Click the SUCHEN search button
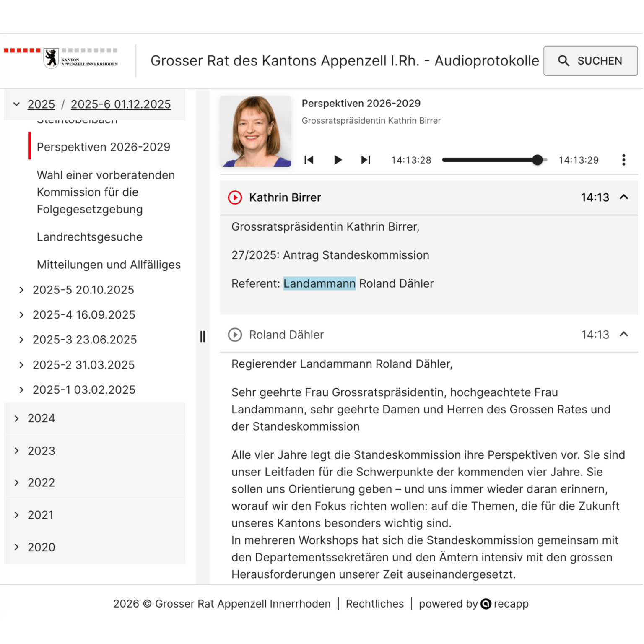 [x=590, y=61]
